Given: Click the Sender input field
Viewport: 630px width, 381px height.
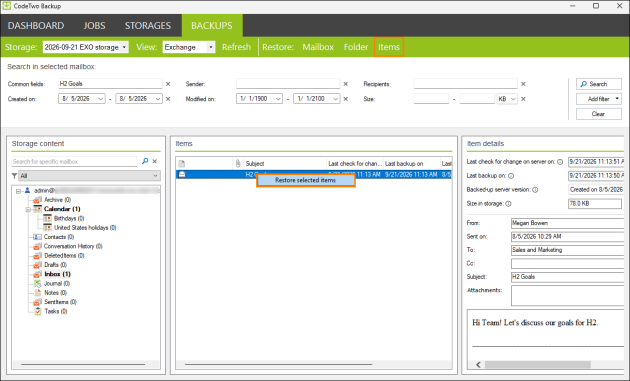Looking at the screenshot, I should tap(288, 84).
